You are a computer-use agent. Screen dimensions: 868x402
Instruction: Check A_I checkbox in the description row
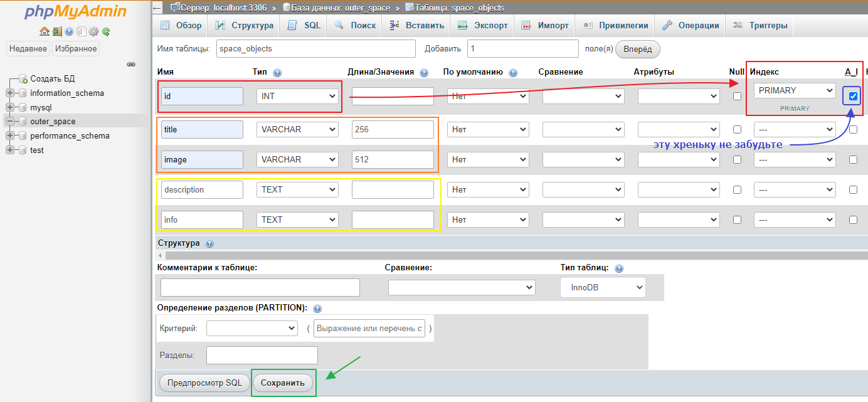853,190
